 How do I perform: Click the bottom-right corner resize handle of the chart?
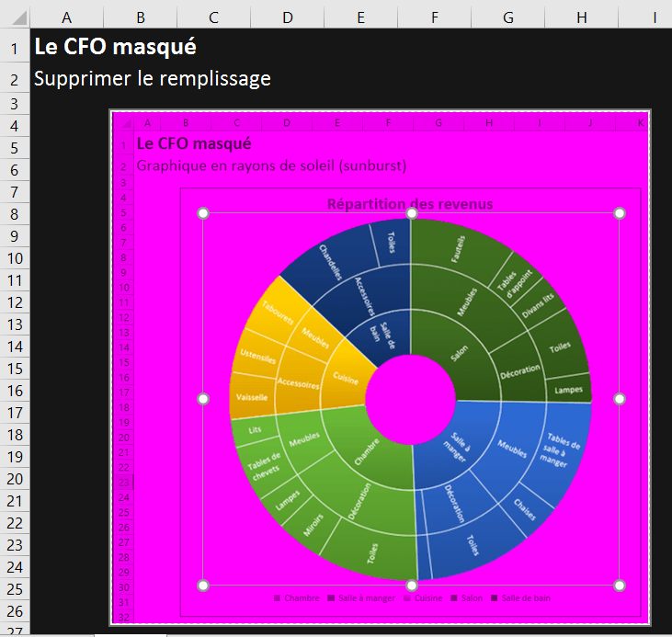point(620,586)
